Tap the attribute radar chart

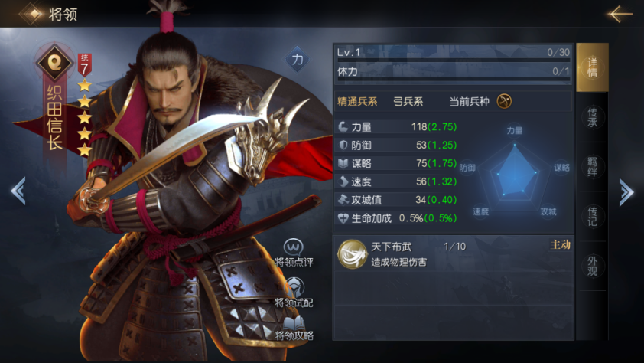(x=515, y=172)
